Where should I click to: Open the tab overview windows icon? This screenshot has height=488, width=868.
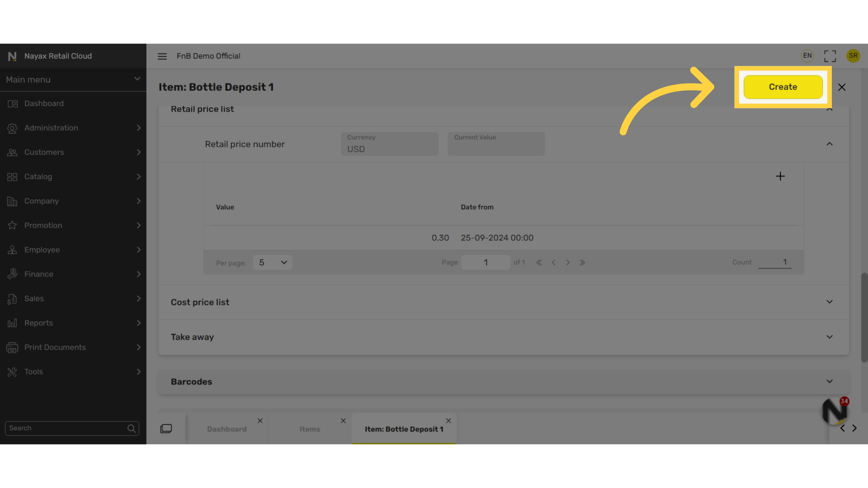[x=166, y=428]
